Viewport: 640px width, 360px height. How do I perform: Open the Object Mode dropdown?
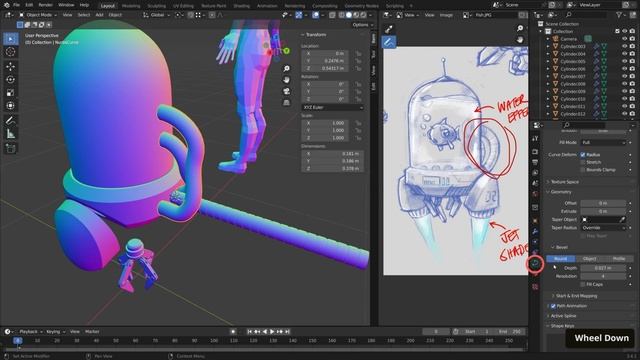click(x=38, y=15)
